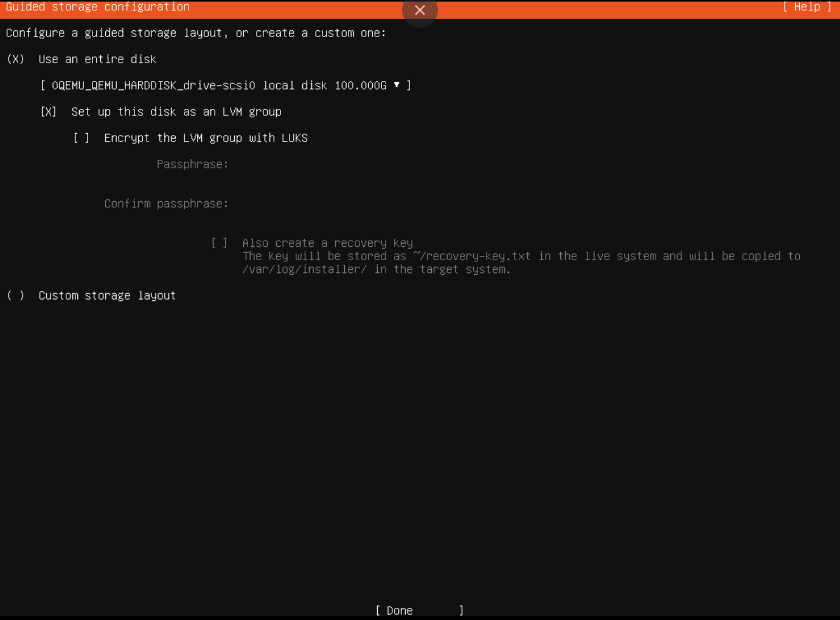Click the 'Confirm passphrase:' label
Viewport: 840px width, 620px height.
click(166, 204)
